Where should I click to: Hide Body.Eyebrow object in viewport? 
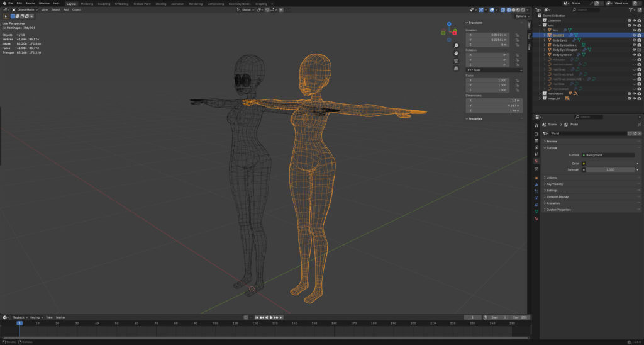(634, 55)
